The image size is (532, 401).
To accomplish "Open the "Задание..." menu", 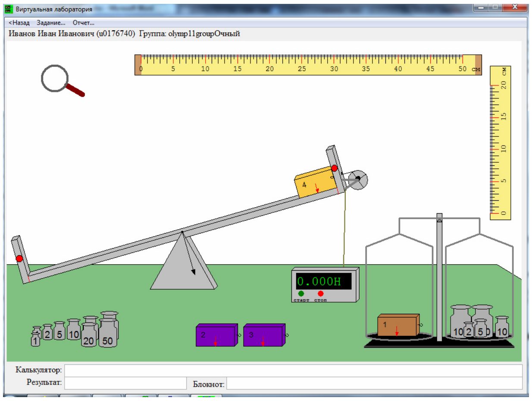I will [51, 23].
